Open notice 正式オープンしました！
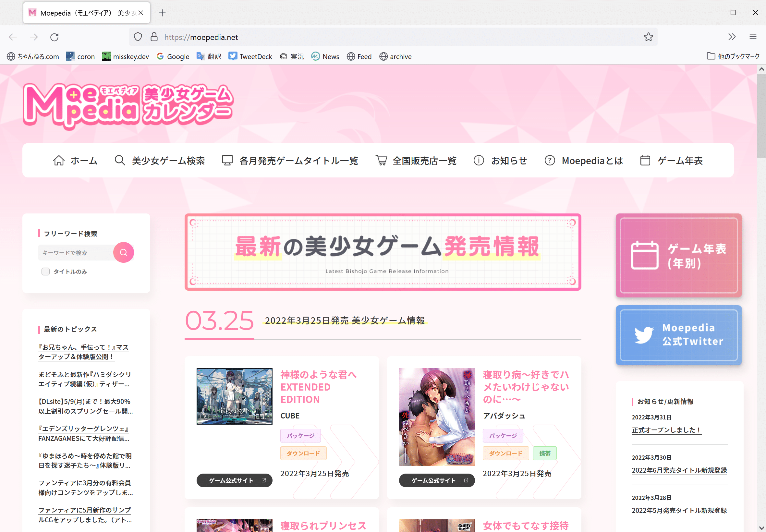This screenshot has height=532, width=766. (x=666, y=430)
